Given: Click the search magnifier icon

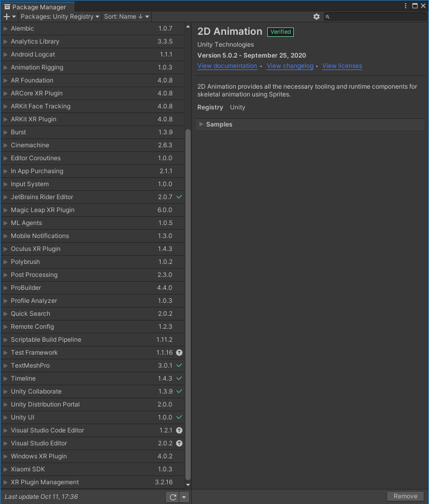Looking at the screenshot, I should [x=327, y=17].
